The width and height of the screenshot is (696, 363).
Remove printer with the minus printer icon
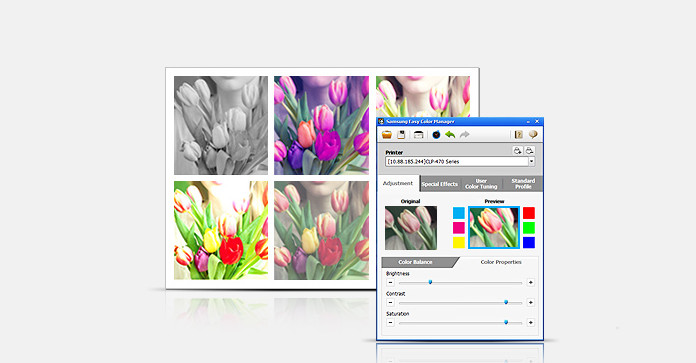(x=529, y=150)
